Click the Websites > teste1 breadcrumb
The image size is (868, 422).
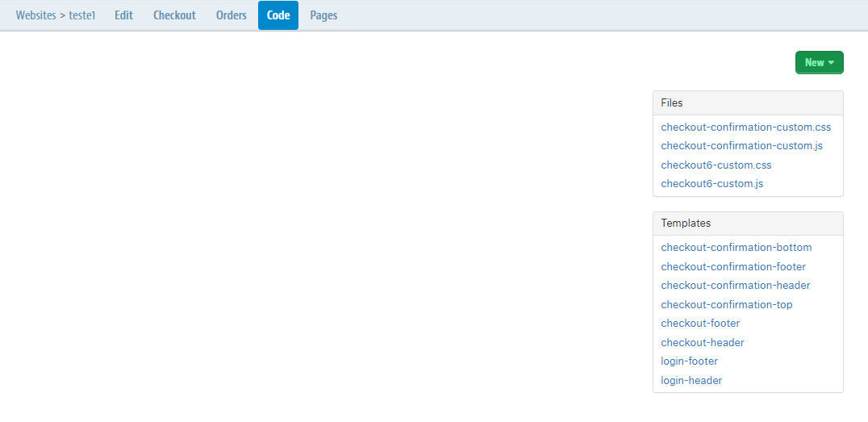tap(56, 15)
